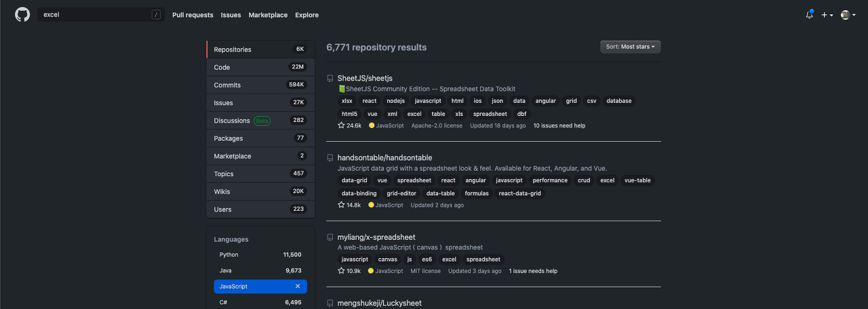Filter by C# language
The image size is (868, 309).
coord(260,302)
